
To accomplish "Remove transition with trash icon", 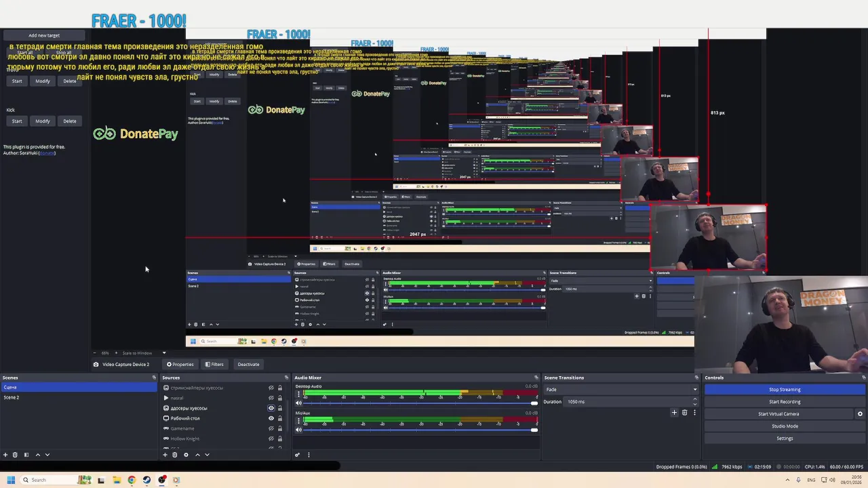I will coord(684,412).
